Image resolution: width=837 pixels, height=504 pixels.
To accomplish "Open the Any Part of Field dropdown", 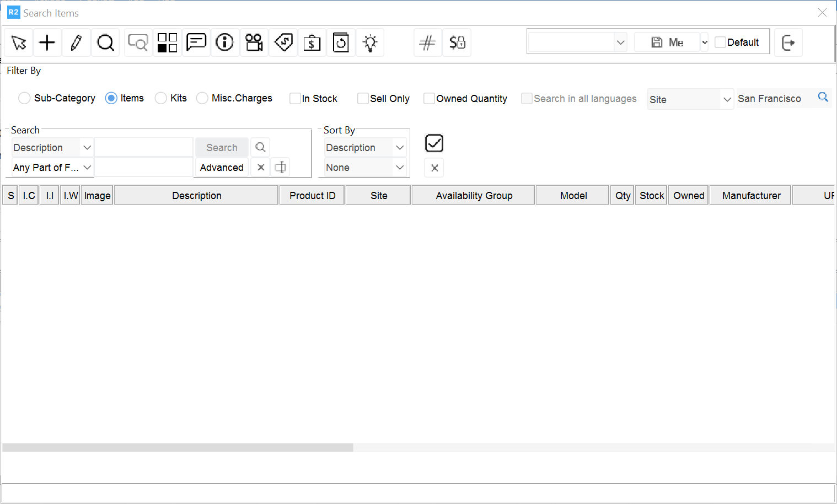I will pyautogui.click(x=87, y=168).
